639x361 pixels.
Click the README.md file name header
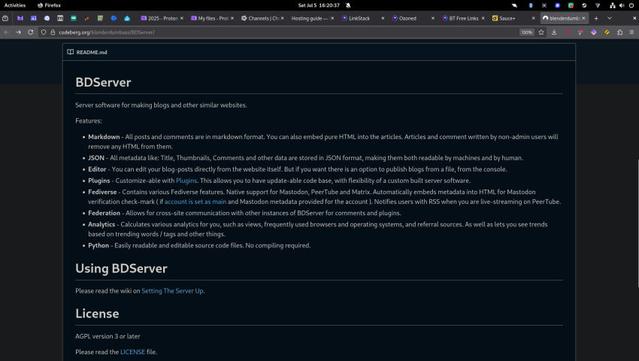[92, 52]
